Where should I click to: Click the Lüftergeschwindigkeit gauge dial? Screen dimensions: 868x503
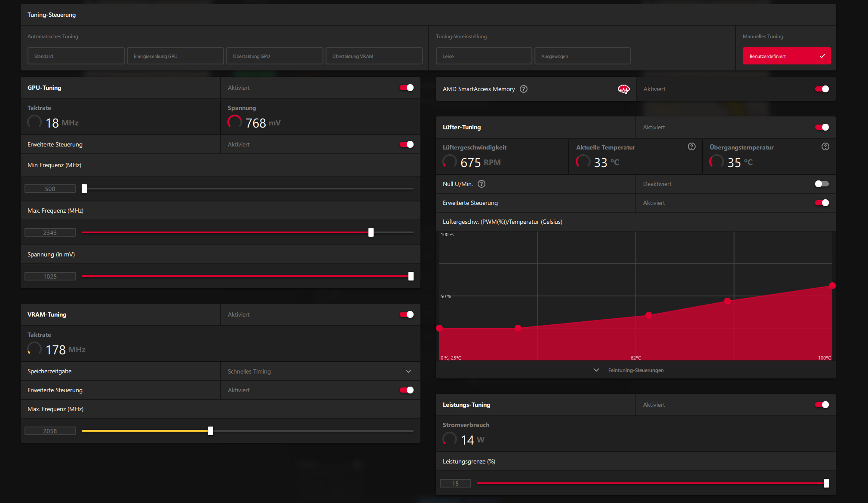pyautogui.click(x=450, y=162)
